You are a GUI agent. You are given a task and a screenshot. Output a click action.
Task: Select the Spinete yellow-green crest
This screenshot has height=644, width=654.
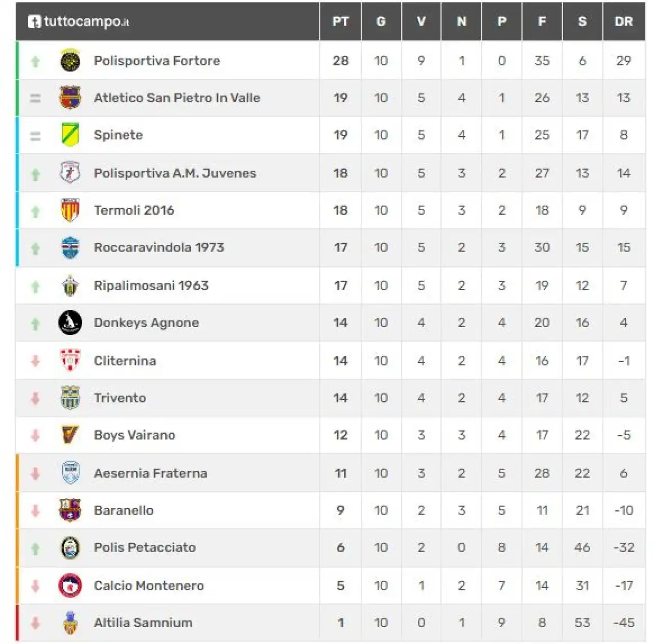point(70,135)
